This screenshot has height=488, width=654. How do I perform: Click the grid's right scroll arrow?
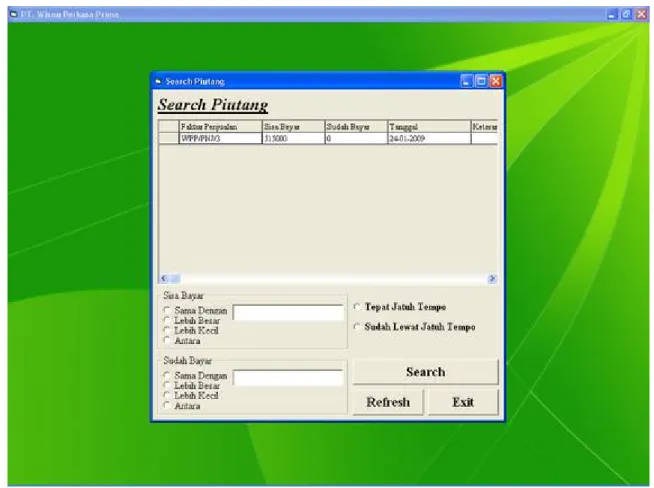click(492, 278)
